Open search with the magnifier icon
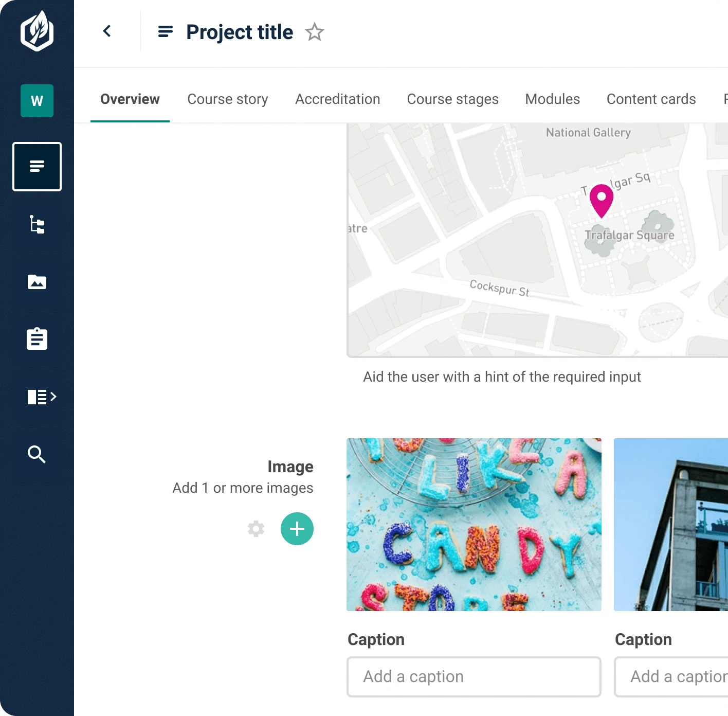The height and width of the screenshot is (716, 728). [37, 455]
